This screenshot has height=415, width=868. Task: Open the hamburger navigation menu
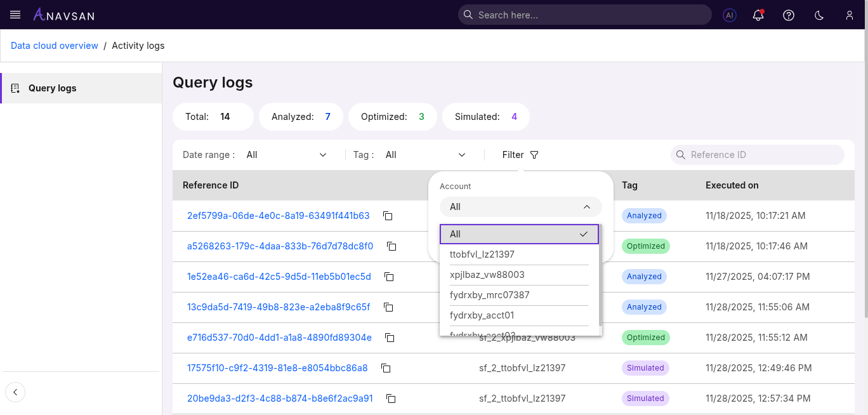click(15, 15)
